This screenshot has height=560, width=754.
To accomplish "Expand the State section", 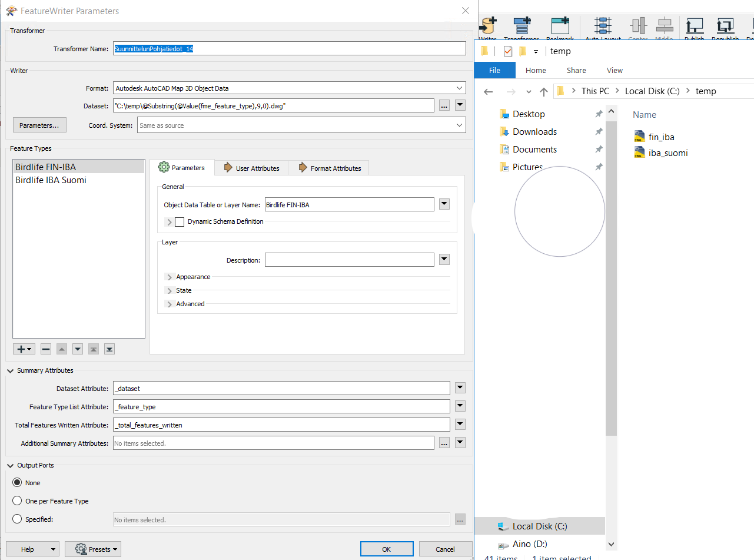I will (x=170, y=290).
